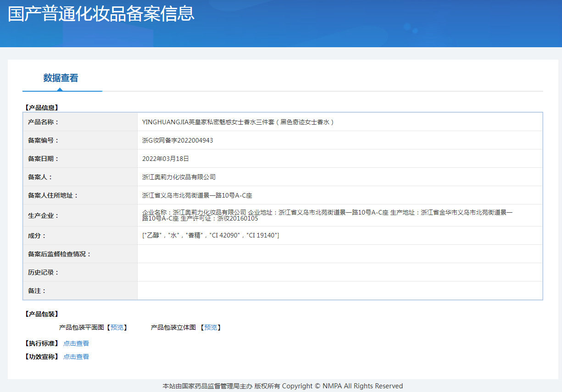
Task: Select filer value 浙江奥莉力化妆品有限公司 in 备案人 row
Action: coord(179,177)
